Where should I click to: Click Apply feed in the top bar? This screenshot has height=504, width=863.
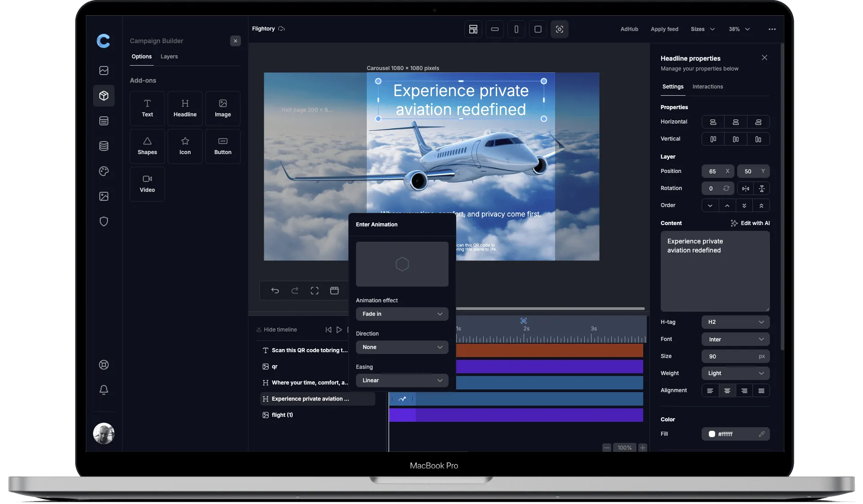click(664, 29)
